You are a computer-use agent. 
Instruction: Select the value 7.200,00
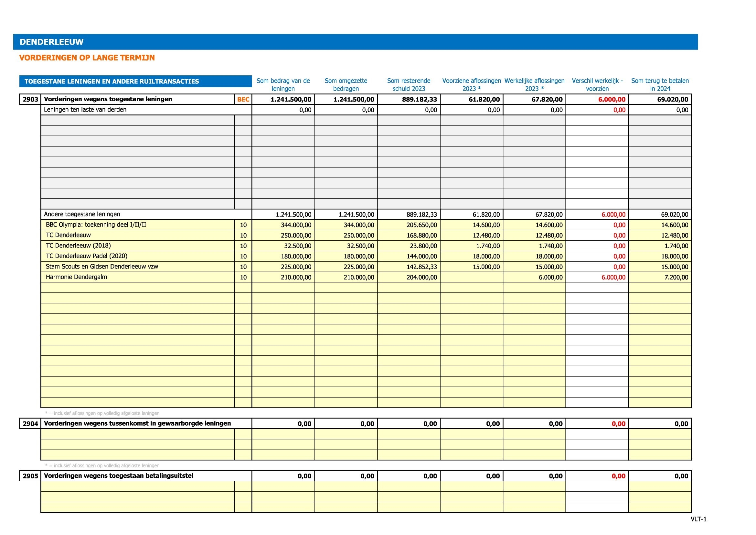[x=676, y=278]
